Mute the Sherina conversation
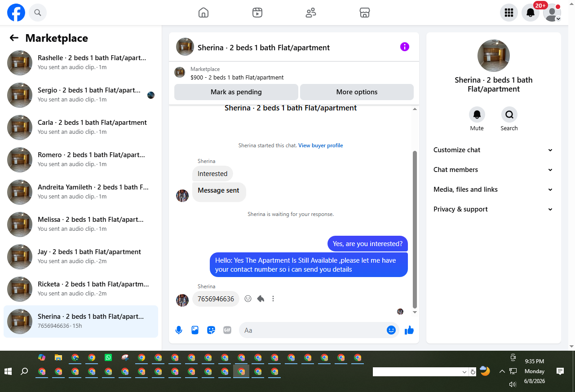The width and height of the screenshot is (575, 392). 477,115
